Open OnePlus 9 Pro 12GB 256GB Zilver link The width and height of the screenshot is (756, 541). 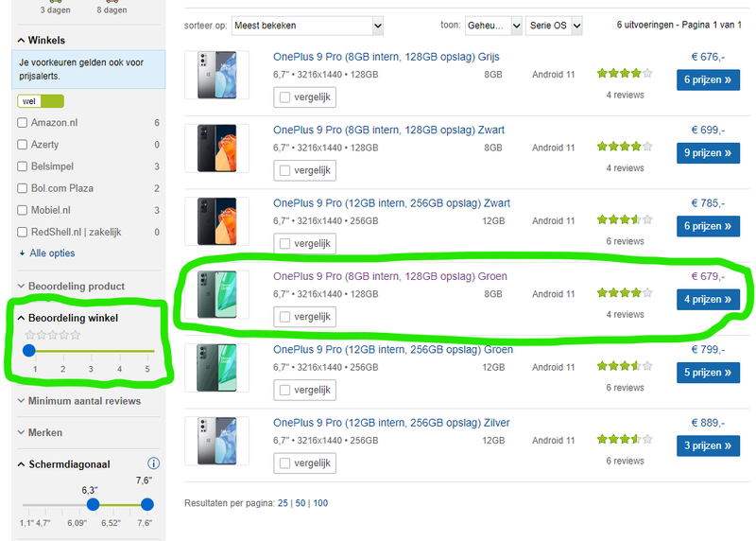pyautogui.click(x=391, y=423)
